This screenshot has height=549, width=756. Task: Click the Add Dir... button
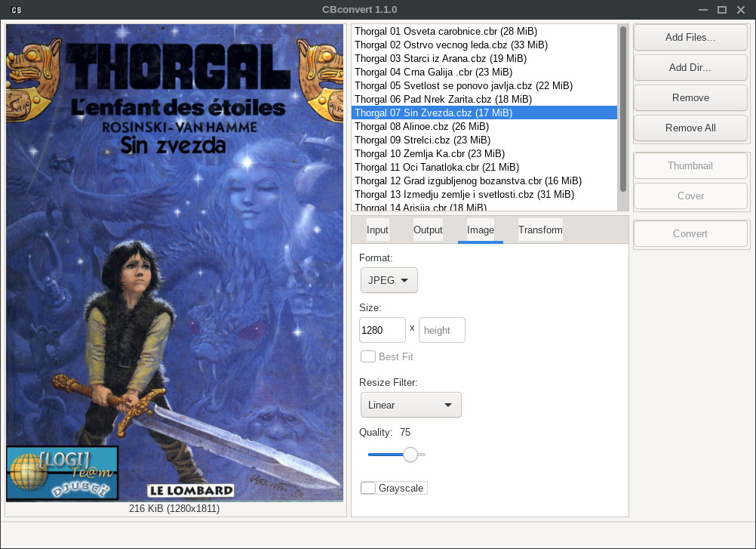click(690, 67)
